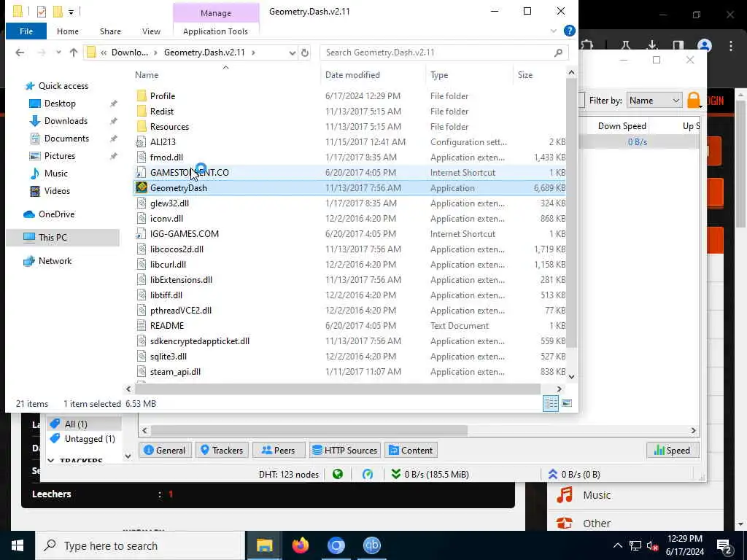Image resolution: width=747 pixels, height=560 pixels.
Task: Open the Share ribbon tab
Action: 110,31
